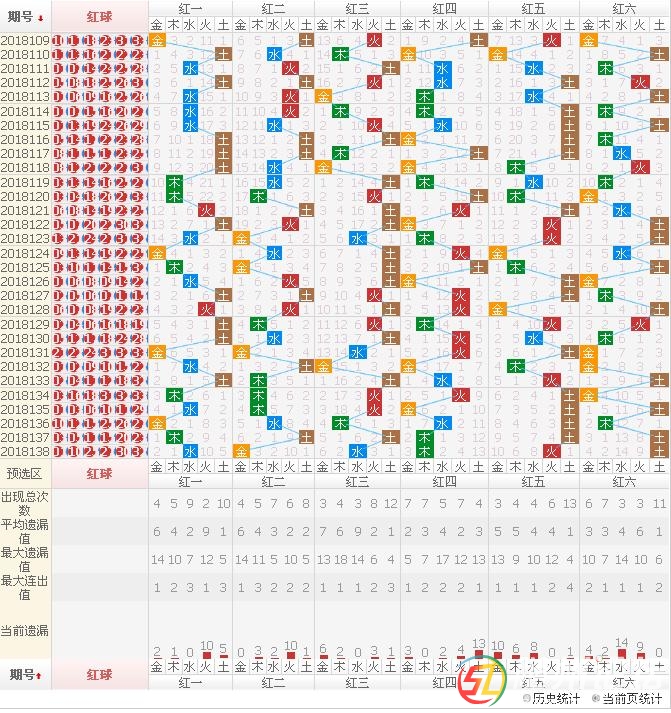Sort by 期号 using the top header arrow
This screenshot has height=713, width=671.
tap(40, 18)
